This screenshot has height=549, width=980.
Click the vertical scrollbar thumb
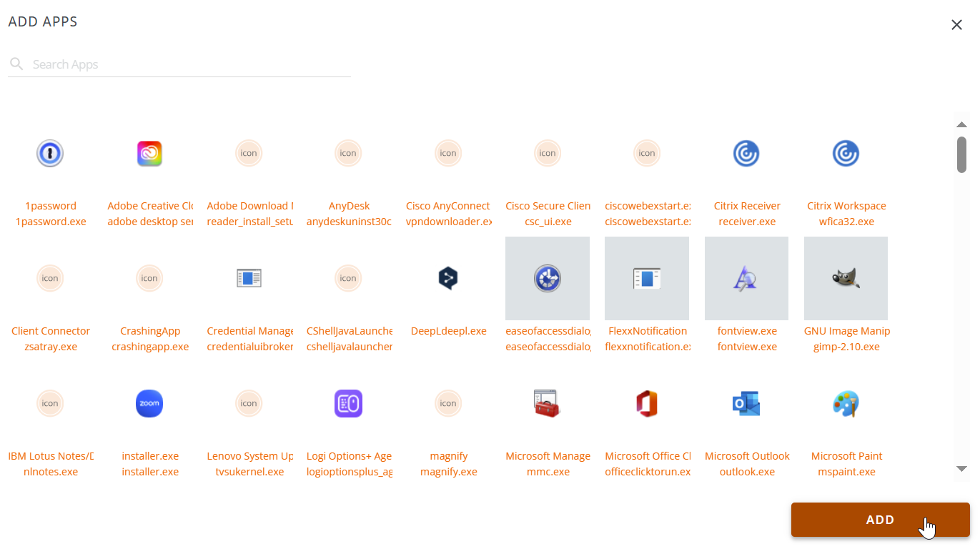coord(962,154)
